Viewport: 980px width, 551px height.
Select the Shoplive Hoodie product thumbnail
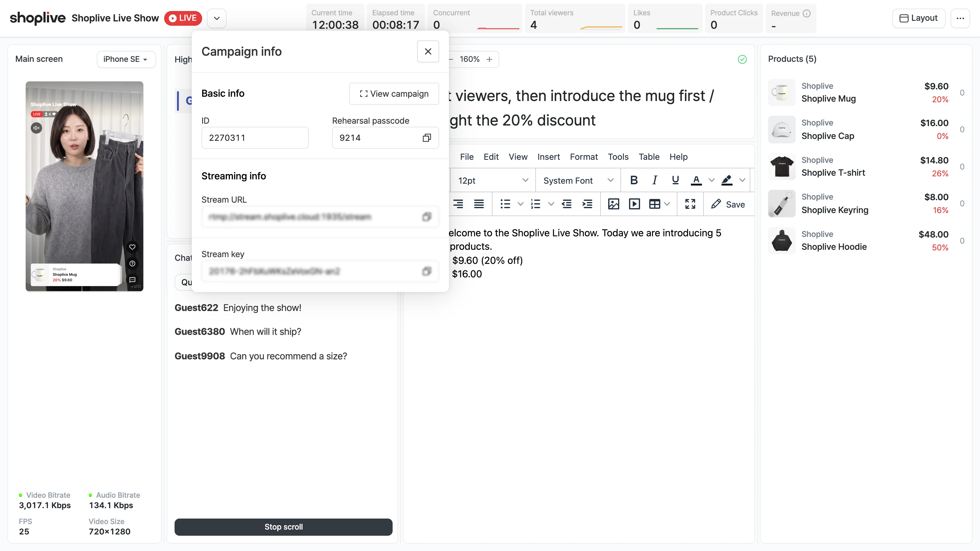[x=782, y=241]
